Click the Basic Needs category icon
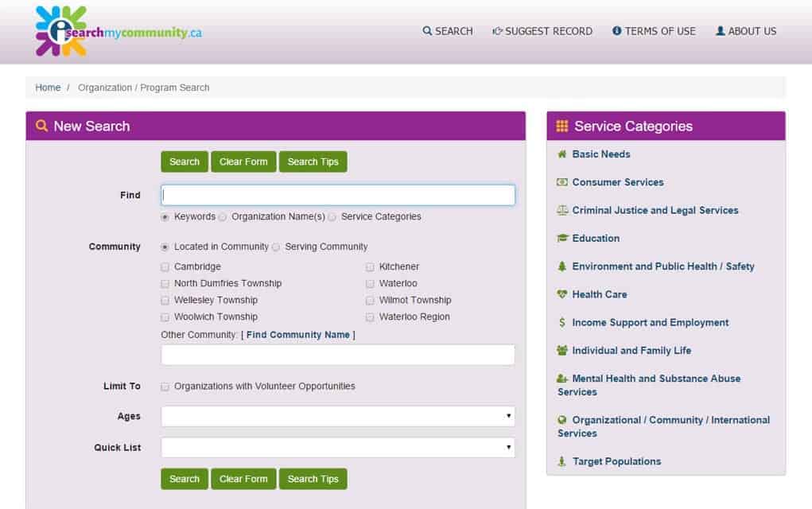 561,154
